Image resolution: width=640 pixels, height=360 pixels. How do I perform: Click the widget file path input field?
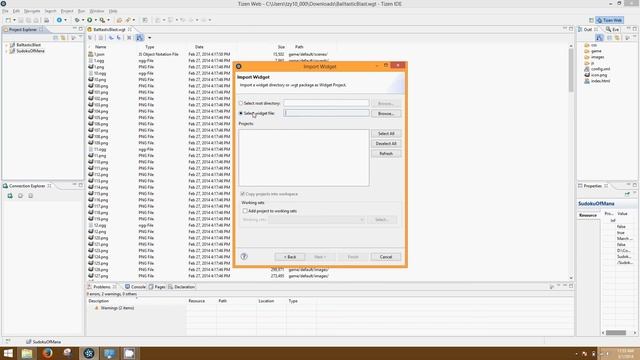(327, 113)
